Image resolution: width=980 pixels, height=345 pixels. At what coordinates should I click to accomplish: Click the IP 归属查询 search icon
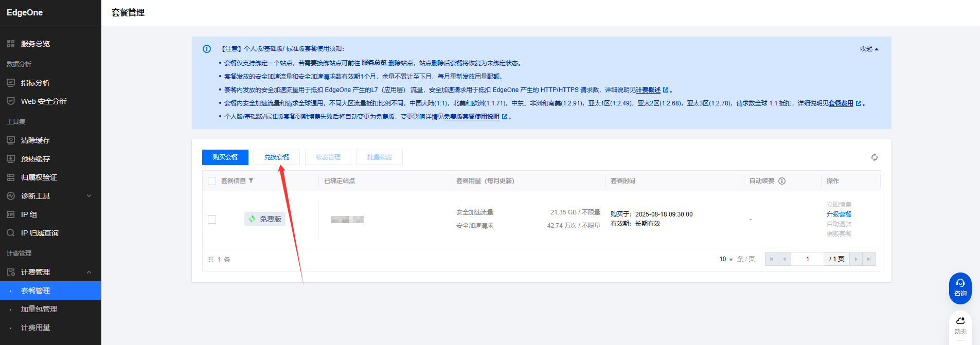[x=11, y=233]
